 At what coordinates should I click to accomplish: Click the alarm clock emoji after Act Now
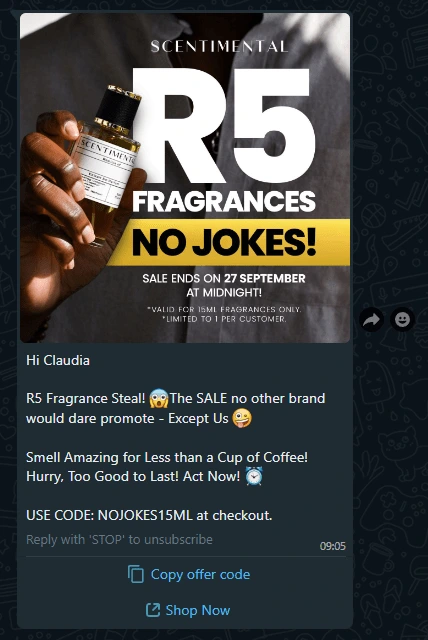(x=254, y=476)
